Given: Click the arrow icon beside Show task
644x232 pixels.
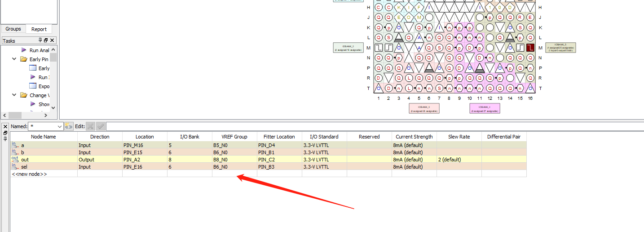Looking at the screenshot, I should [33, 104].
